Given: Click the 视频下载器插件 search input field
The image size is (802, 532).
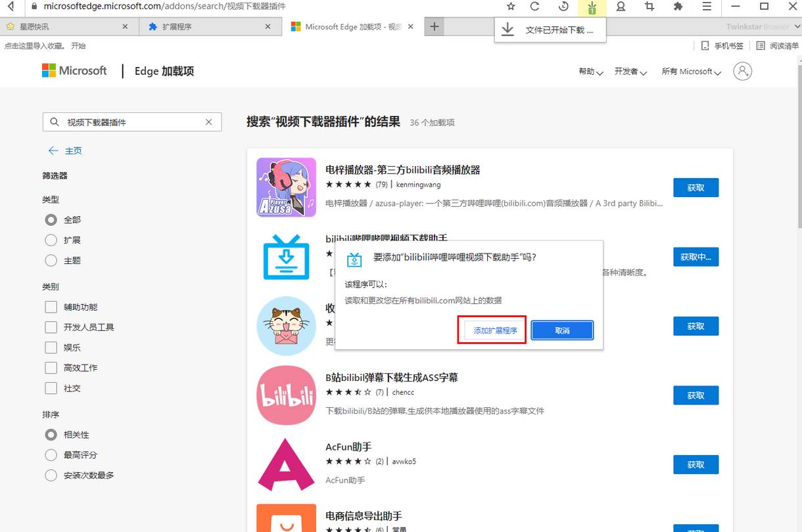Looking at the screenshot, I should 131,122.
